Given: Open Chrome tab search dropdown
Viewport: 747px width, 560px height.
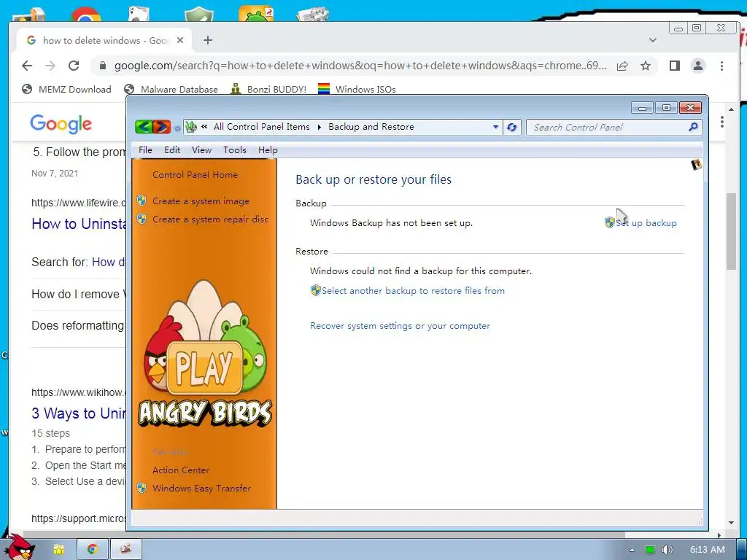Looking at the screenshot, I should pos(653,41).
